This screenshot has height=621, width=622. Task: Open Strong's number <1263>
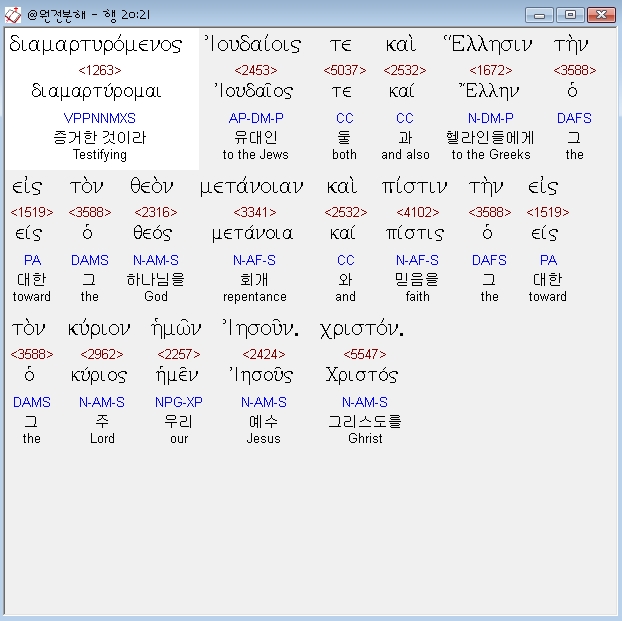[x=100, y=70]
